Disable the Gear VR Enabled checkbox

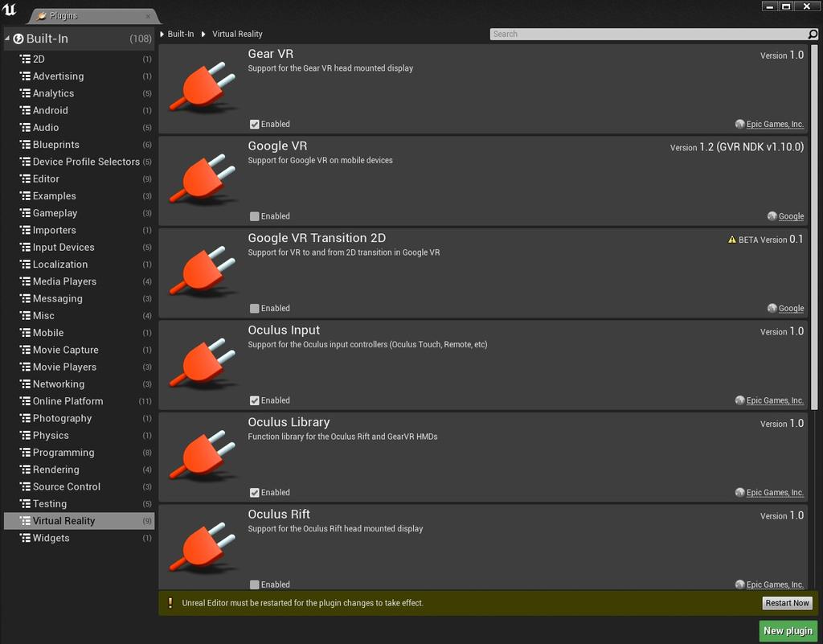click(x=255, y=125)
